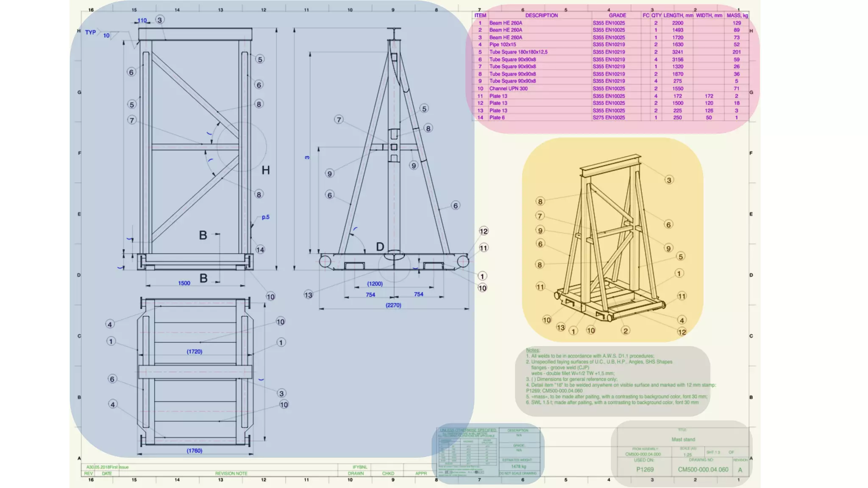Select the (2270) overall base dimension
The width and height of the screenshot is (868, 488).
pyautogui.click(x=393, y=305)
